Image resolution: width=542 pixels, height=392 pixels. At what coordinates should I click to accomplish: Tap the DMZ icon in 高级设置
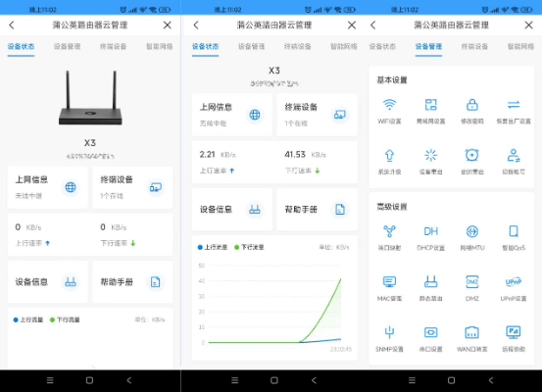click(472, 281)
